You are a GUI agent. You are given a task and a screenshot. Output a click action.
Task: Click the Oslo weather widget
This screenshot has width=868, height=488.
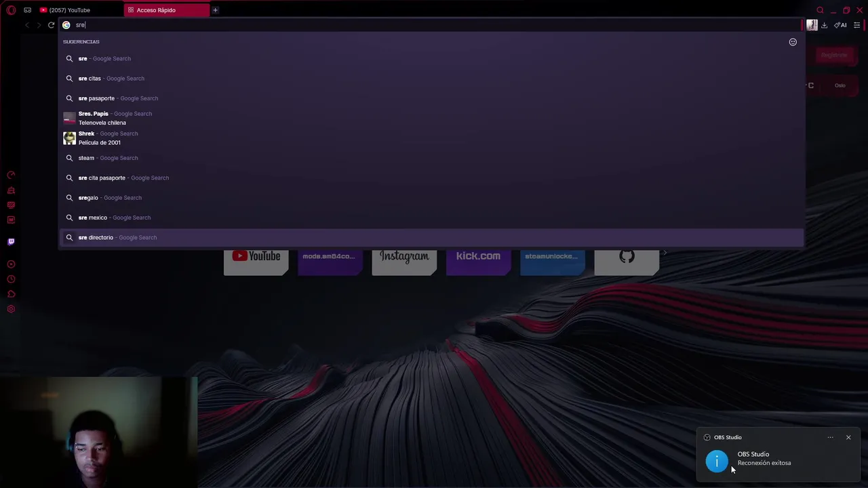click(840, 85)
